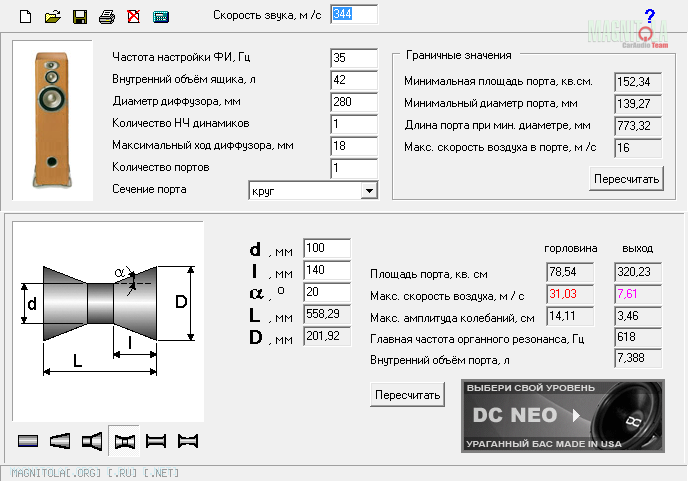Viewport: 688px width, 482px height.
Task: Click Пересчитать in Граничные значения group
Action: click(626, 179)
